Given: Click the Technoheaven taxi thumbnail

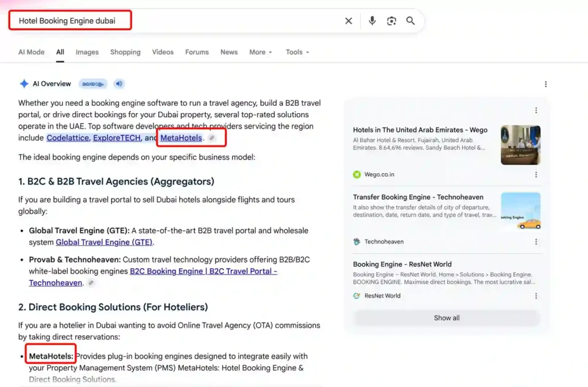Looking at the screenshot, I should pyautogui.click(x=520, y=211).
